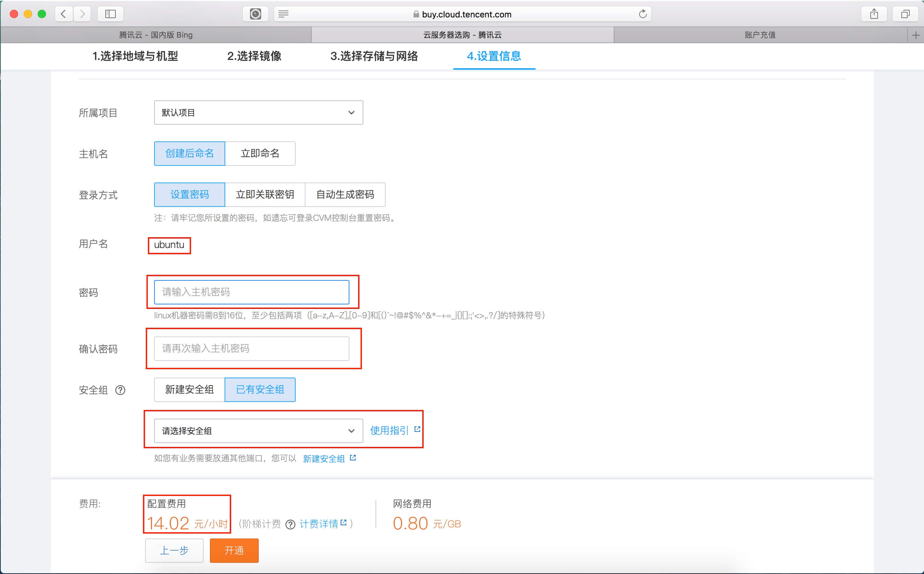
Task: Switch to 账户充值 browser tab
Action: 760,35
